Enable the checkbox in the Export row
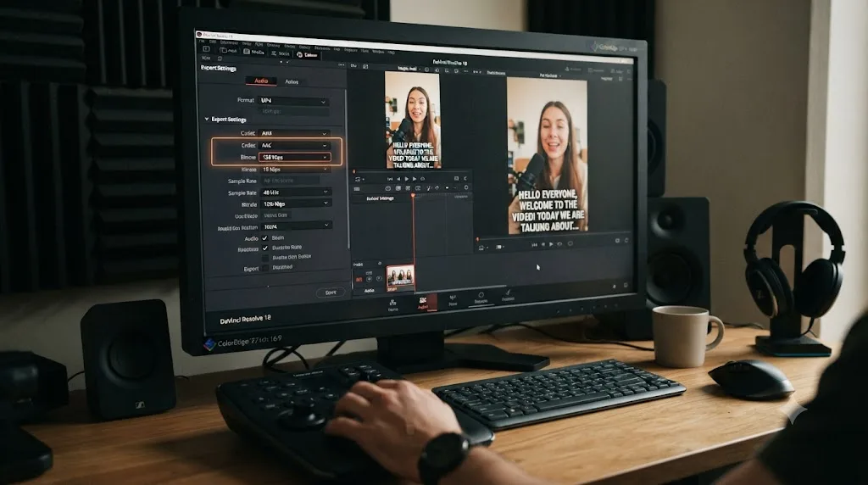Viewport: 868px width, 485px height. (265, 267)
